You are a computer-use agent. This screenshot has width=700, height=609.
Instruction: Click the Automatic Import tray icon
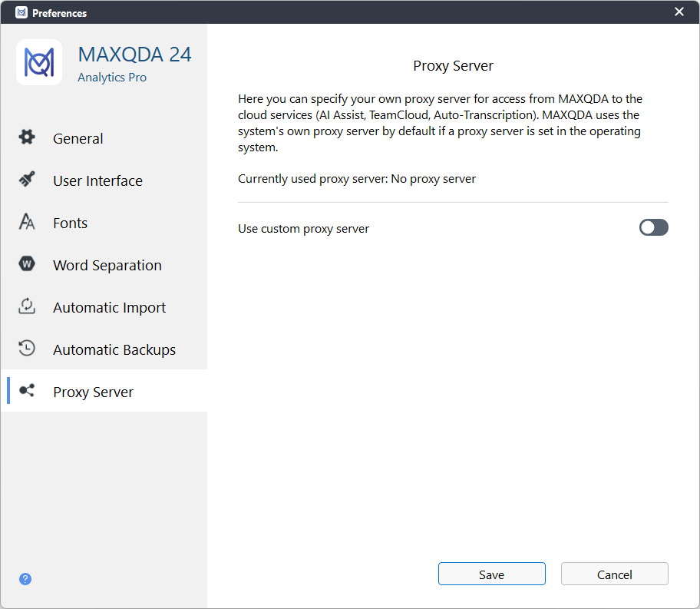[27, 306]
